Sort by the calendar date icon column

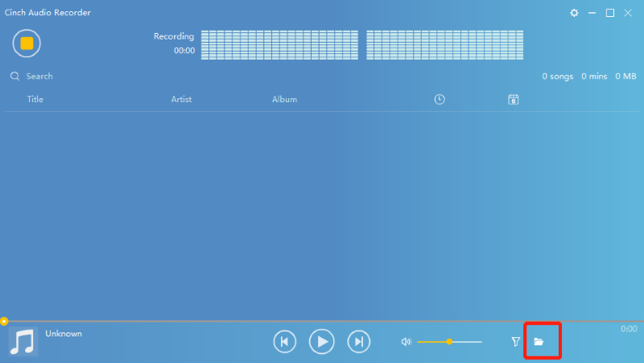(513, 100)
